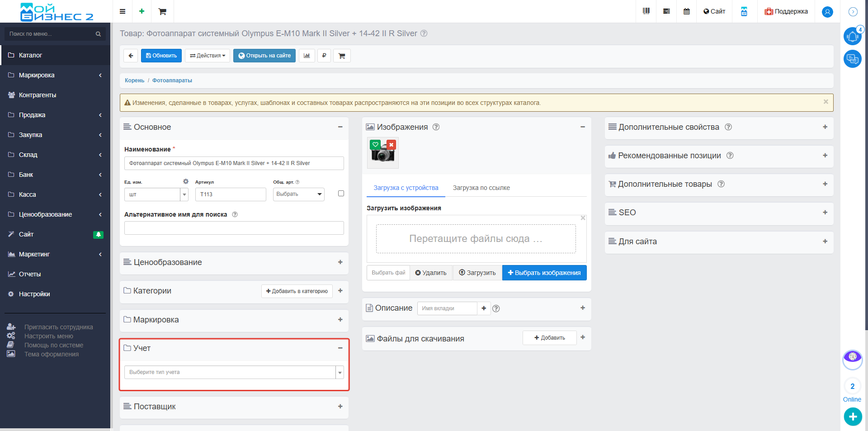Image resolution: width=868 pixels, height=431 pixels.
Task: Add description tab with plus button
Action: [x=484, y=308]
